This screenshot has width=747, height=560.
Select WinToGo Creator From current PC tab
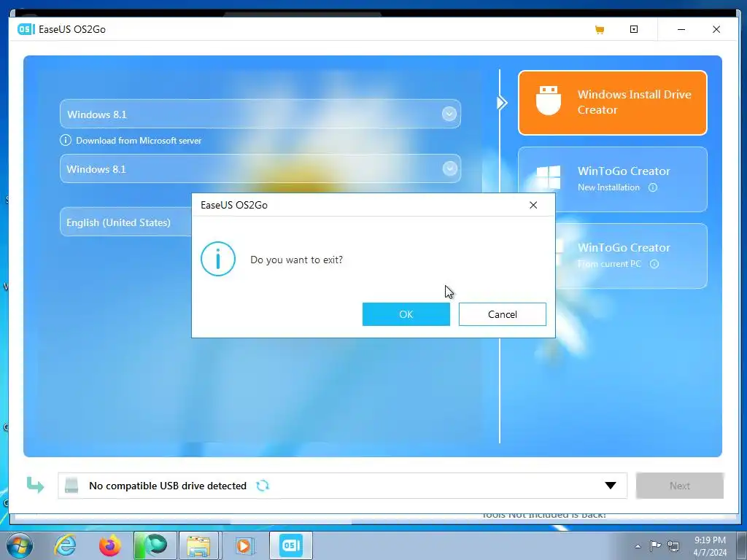[631, 256]
